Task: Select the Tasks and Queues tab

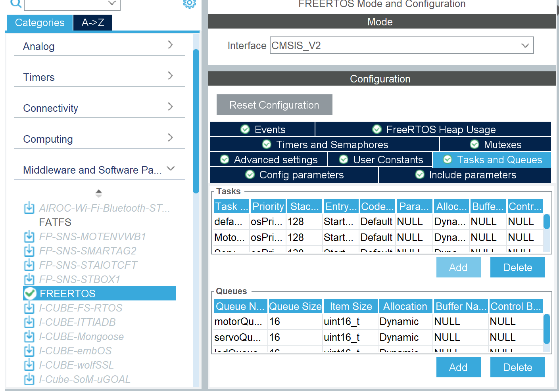Action: coord(492,159)
